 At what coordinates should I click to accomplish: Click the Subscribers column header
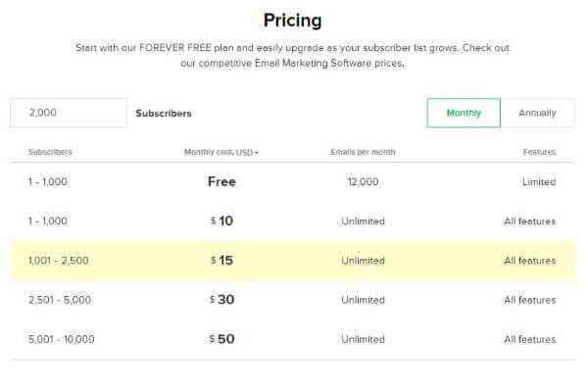50,152
